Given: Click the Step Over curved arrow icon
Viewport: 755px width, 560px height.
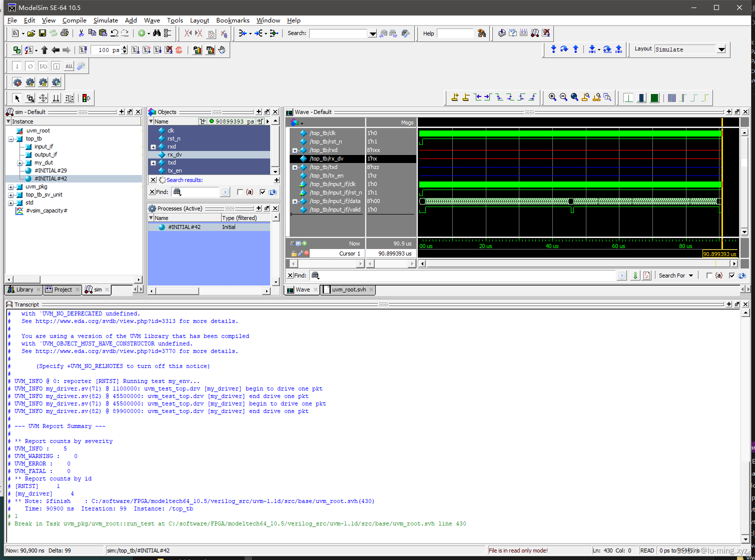Looking at the screenshot, I should click(x=564, y=48).
